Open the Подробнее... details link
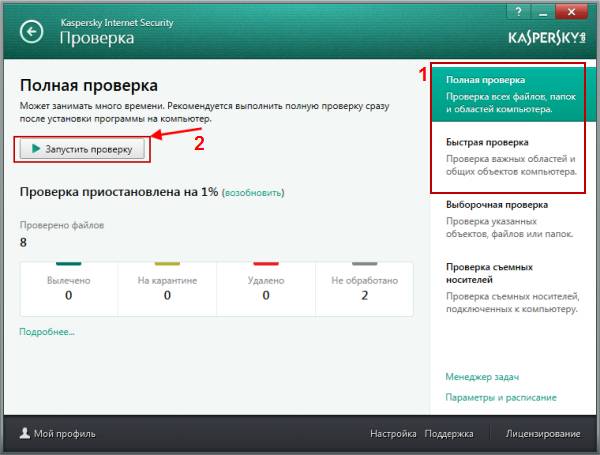The image size is (600, 455). (x=46, y=332)
